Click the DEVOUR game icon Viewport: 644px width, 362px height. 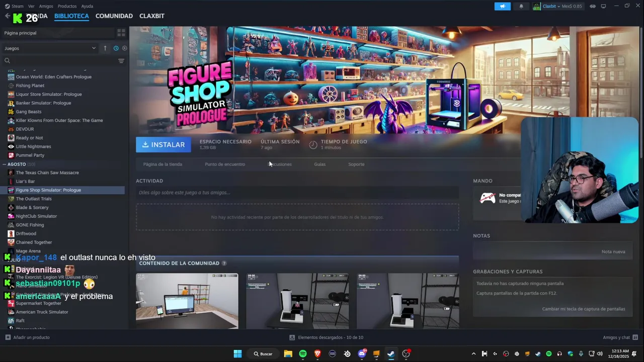[11, 129]
